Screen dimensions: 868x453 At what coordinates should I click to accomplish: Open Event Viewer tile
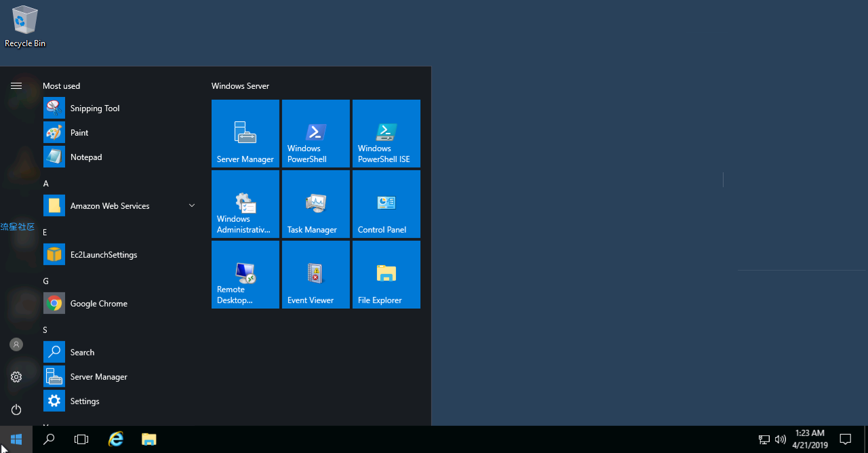tap(316, 275)
